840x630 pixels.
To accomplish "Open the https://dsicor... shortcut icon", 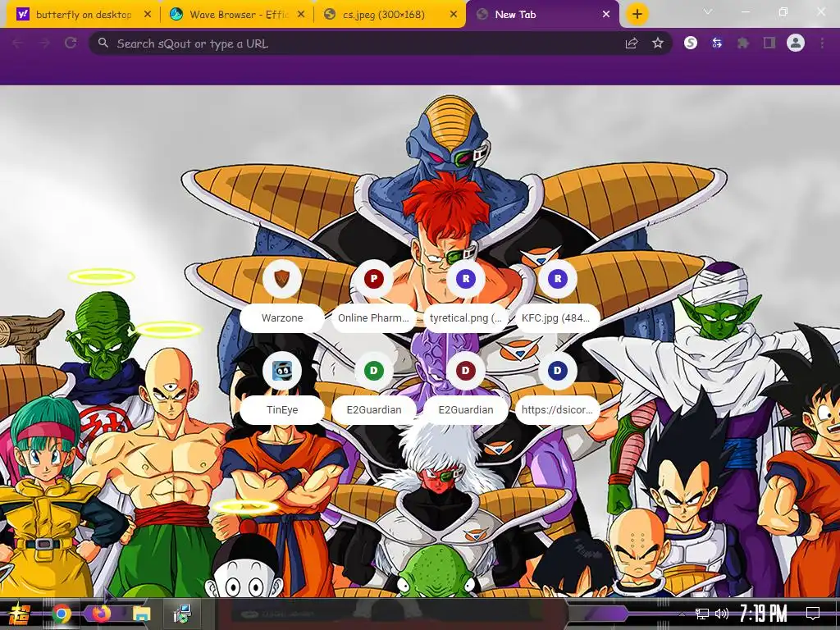I will 558,371.
